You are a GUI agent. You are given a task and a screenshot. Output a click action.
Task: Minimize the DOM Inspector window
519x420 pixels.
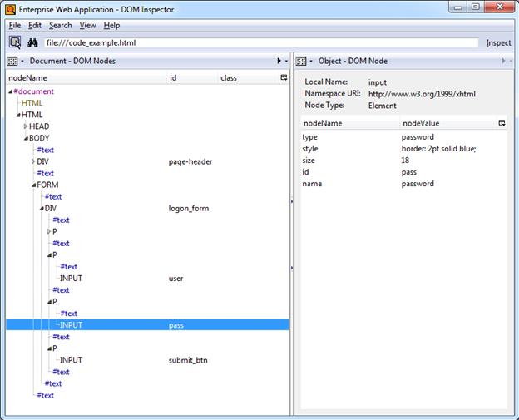[458, 7]
